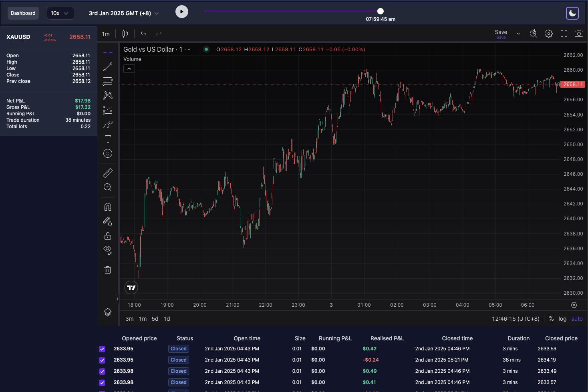Open the Save layout dropdown arrow

(518, 34)
